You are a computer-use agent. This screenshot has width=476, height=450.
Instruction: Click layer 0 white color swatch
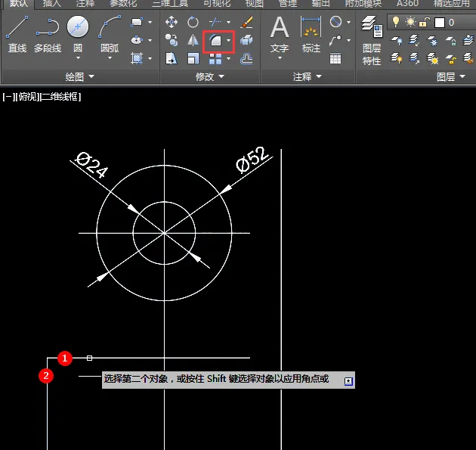click(439, 23)
